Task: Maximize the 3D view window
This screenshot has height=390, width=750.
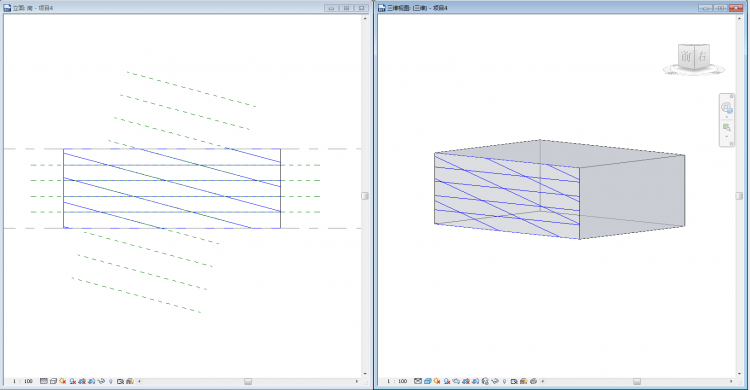Action: [x=720, y=8]
